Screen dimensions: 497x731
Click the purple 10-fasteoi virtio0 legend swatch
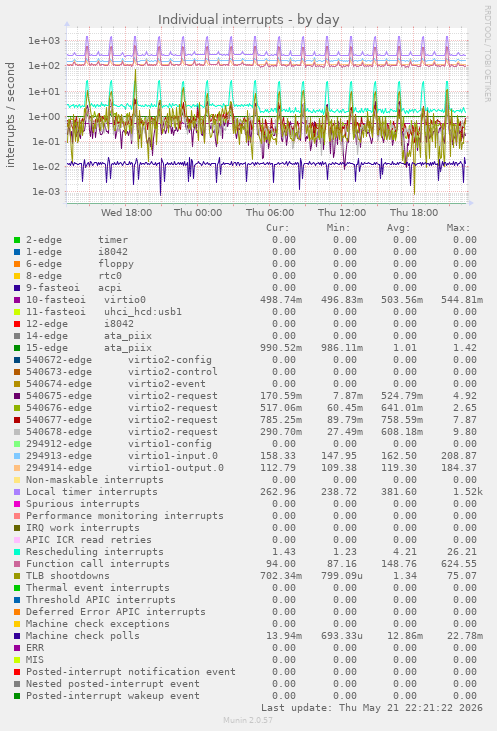tap(17, 300)
